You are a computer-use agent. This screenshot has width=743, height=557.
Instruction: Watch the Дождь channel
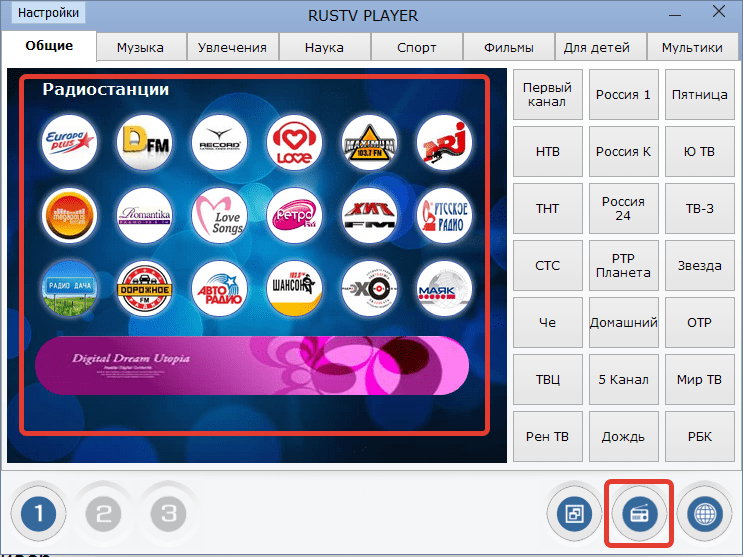624,436
